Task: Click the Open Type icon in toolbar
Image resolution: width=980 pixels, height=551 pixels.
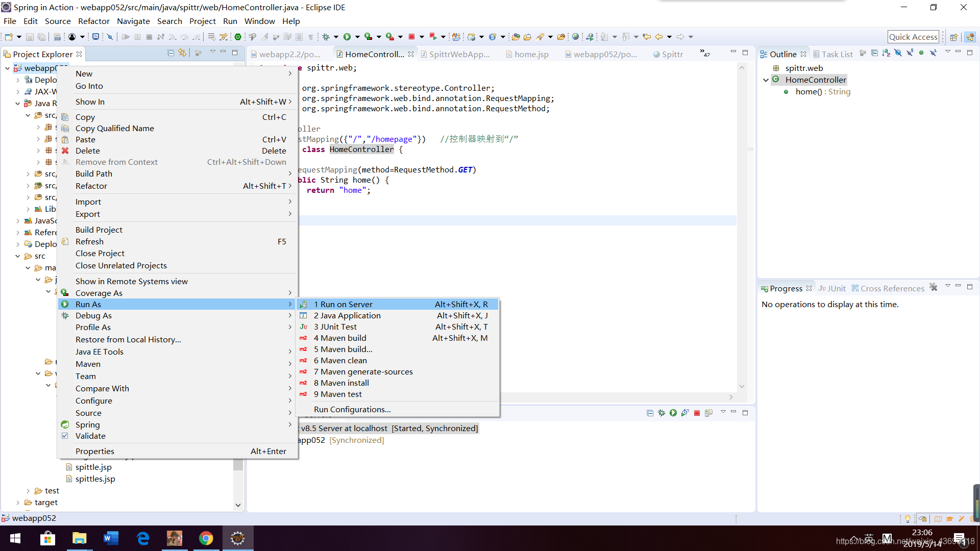Action: point(516,37)
